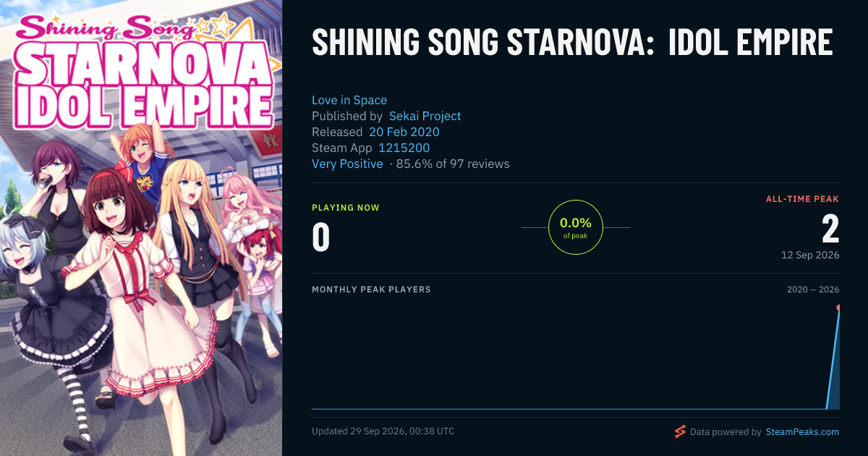Open the Love in Space developer link
Screen dimensions: 868x456
click(349, 100)
